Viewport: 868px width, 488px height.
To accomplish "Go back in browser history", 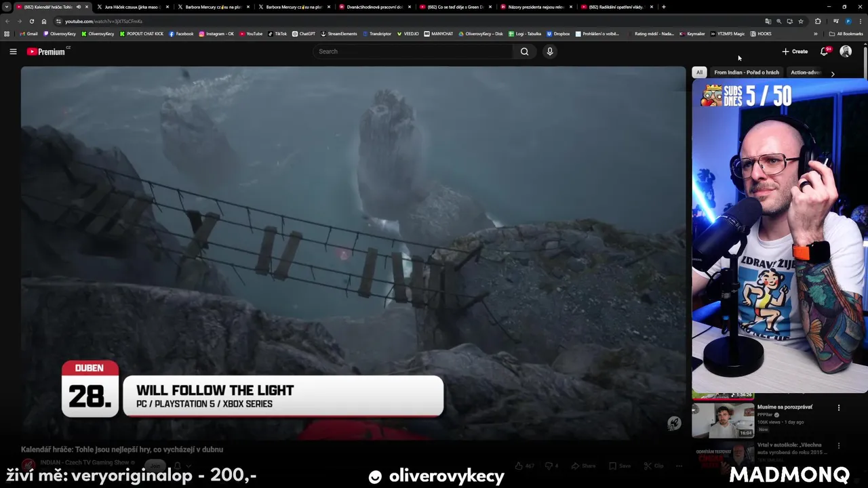I will pos(7,21).
